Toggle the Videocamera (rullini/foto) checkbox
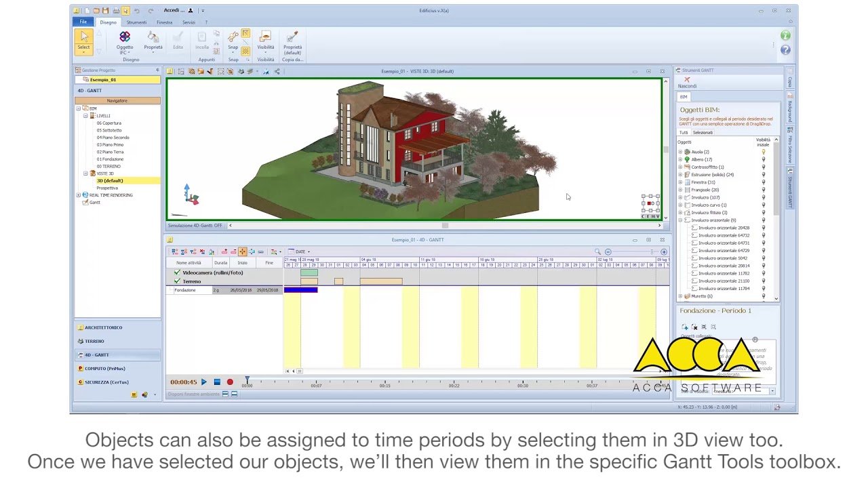 [x=177, y=272]
